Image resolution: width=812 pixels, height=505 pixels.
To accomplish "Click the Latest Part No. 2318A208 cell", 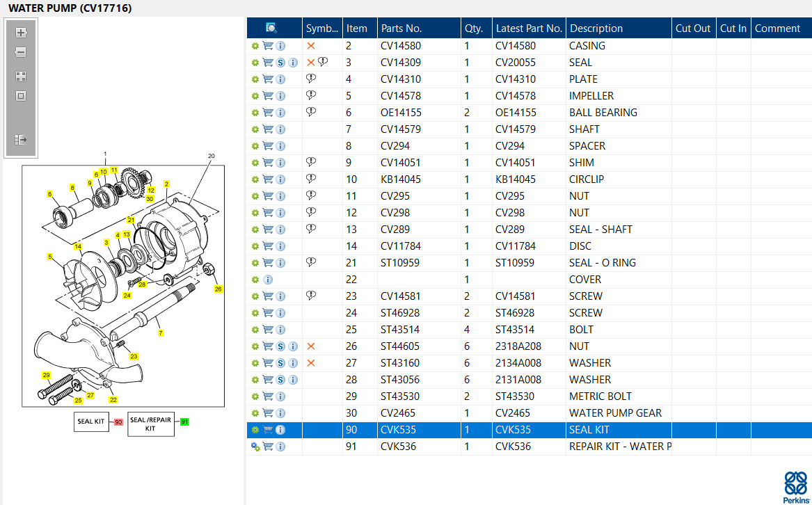I will coord(518,346).
